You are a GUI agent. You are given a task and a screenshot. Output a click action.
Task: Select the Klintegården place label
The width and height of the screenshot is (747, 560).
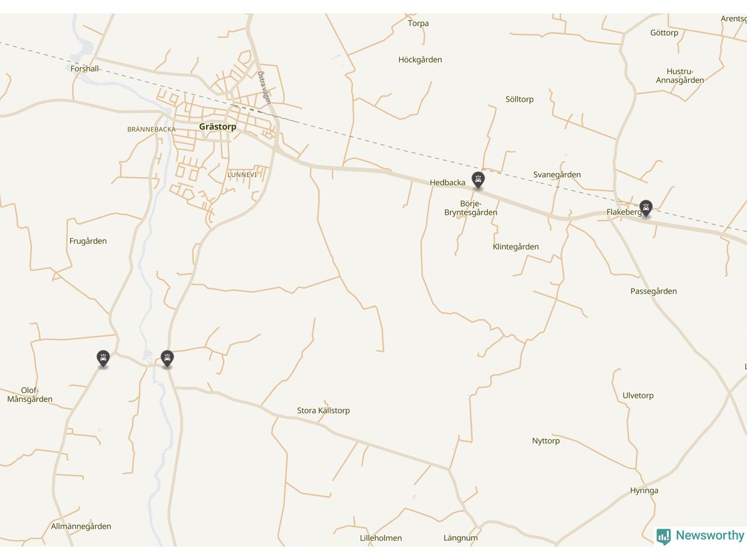click(x=516, y=247)
